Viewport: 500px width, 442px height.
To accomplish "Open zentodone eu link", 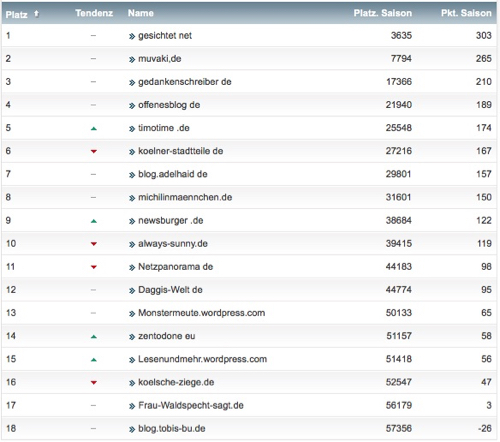I will pyautogui.click(x=167, y=336).
